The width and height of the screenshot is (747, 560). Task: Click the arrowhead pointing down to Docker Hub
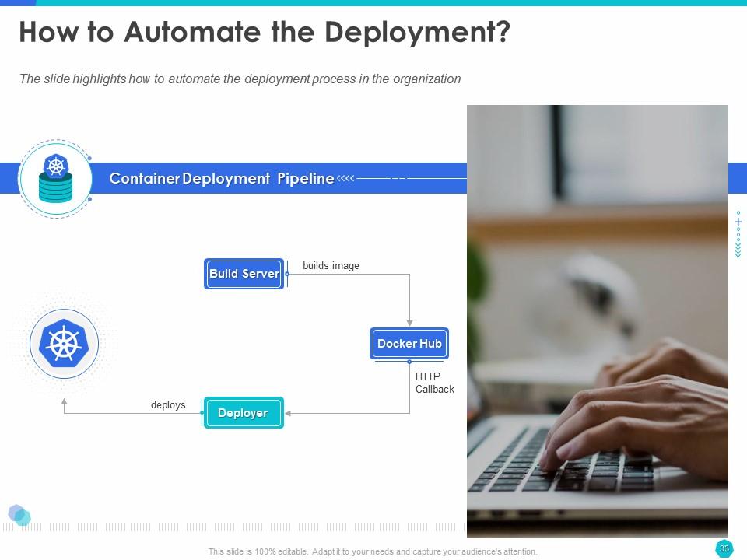pos(409,322)
